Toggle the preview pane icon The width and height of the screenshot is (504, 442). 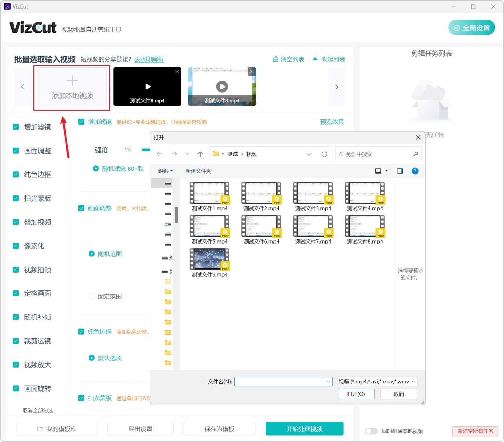point(400,171)
